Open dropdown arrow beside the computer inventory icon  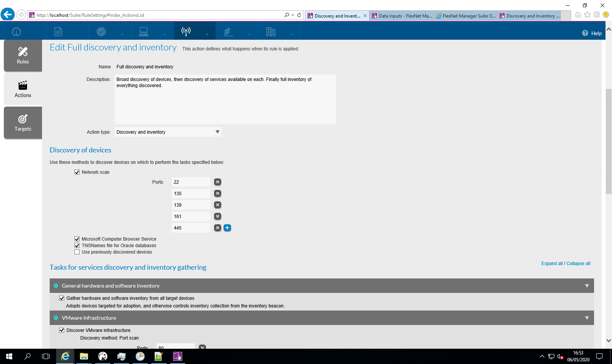[x=165, y=35]
